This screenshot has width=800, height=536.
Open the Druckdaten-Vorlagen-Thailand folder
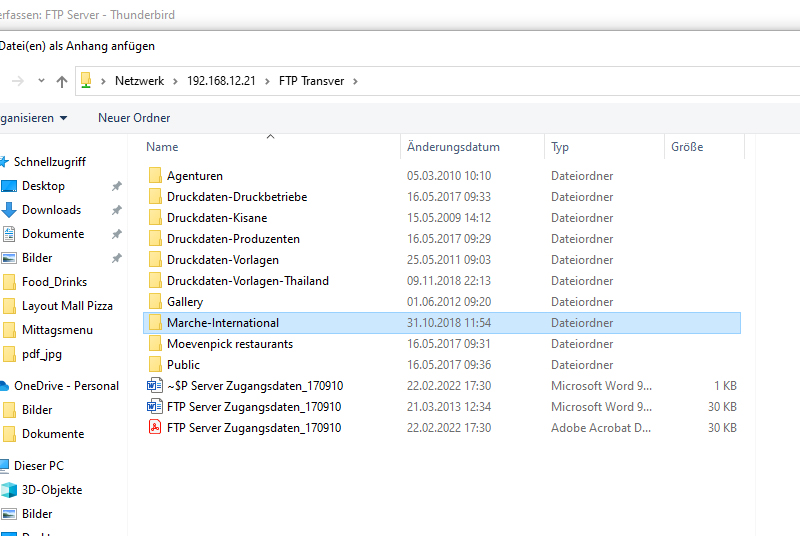247,281
